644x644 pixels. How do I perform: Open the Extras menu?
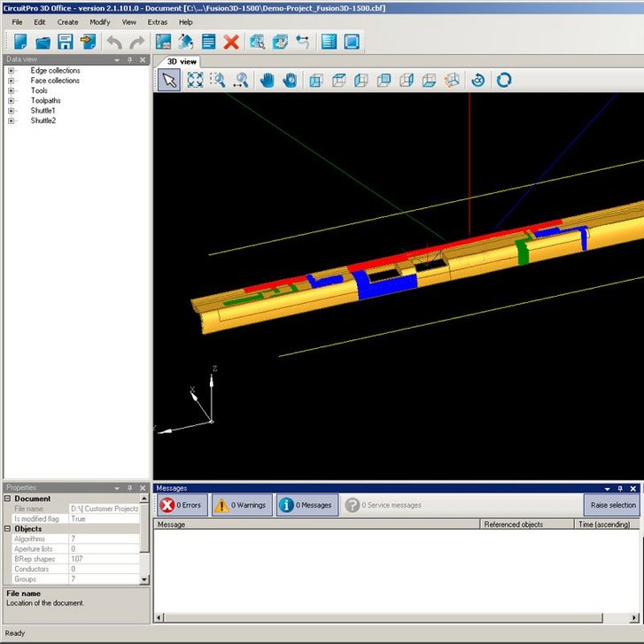[x=157, y=22]
